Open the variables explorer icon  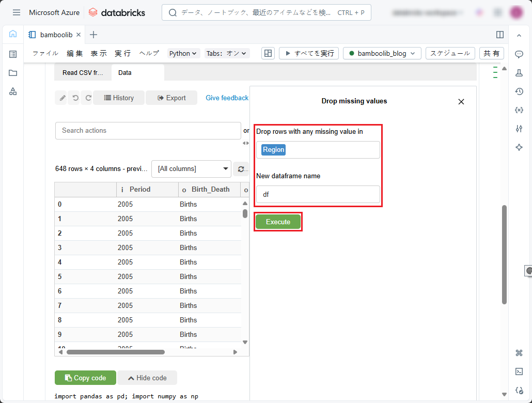pos(519,110)
